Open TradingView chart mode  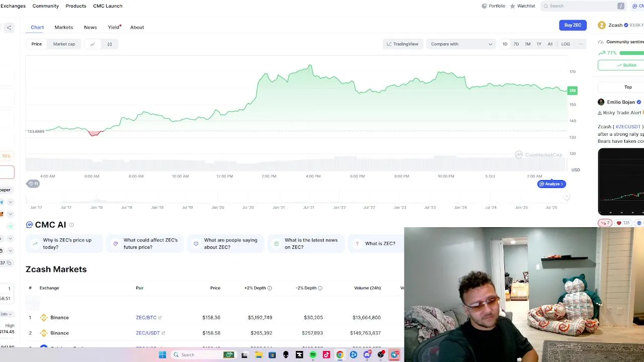point(403,44)
